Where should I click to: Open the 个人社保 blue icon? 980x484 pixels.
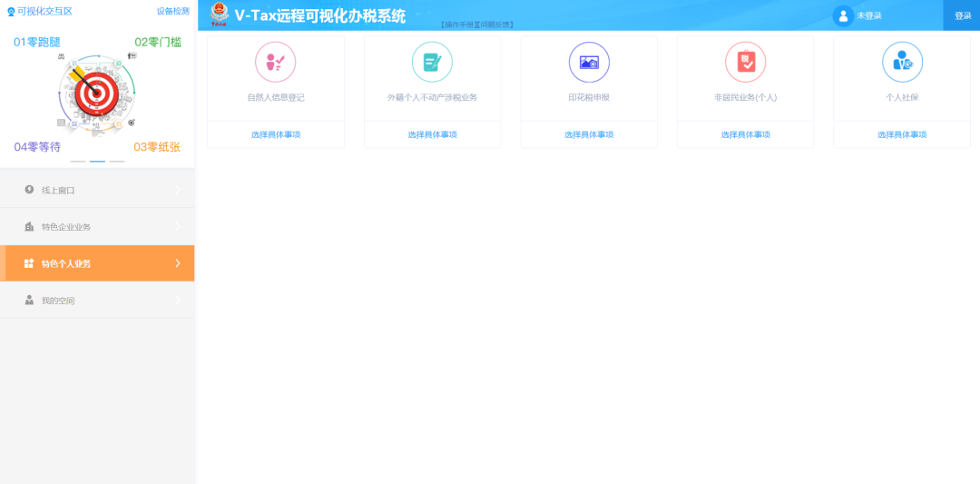tap(902, 62)
